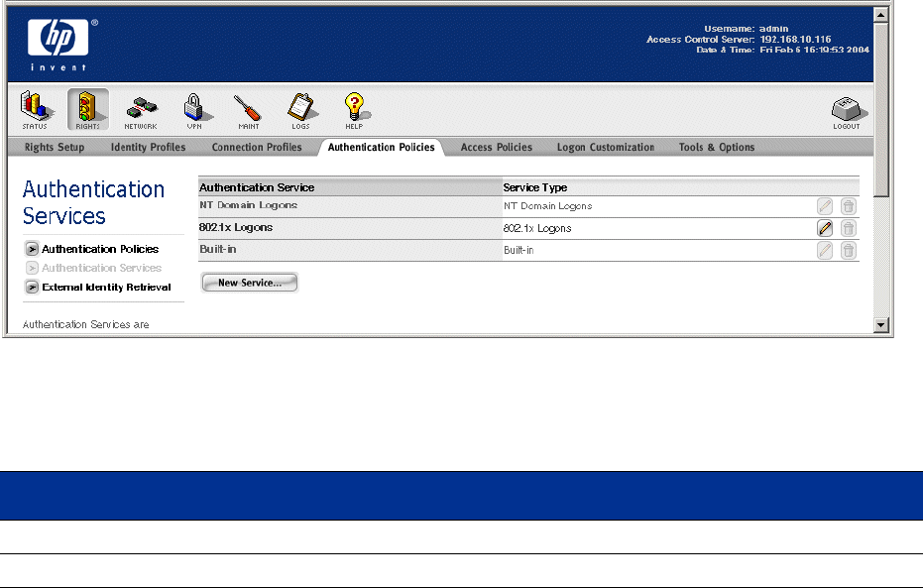The image size is (923, 588).
Task: Open the Logs clipboard icon
Action: (x=299, y=109)
